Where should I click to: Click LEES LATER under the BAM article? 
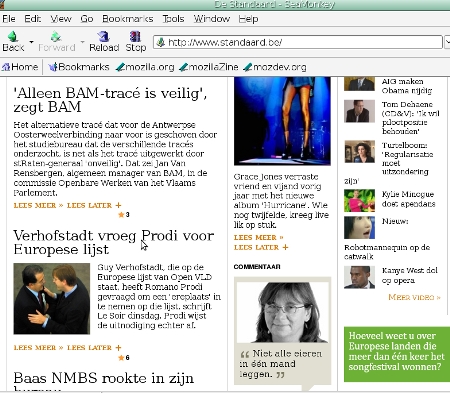click(94, 205)
